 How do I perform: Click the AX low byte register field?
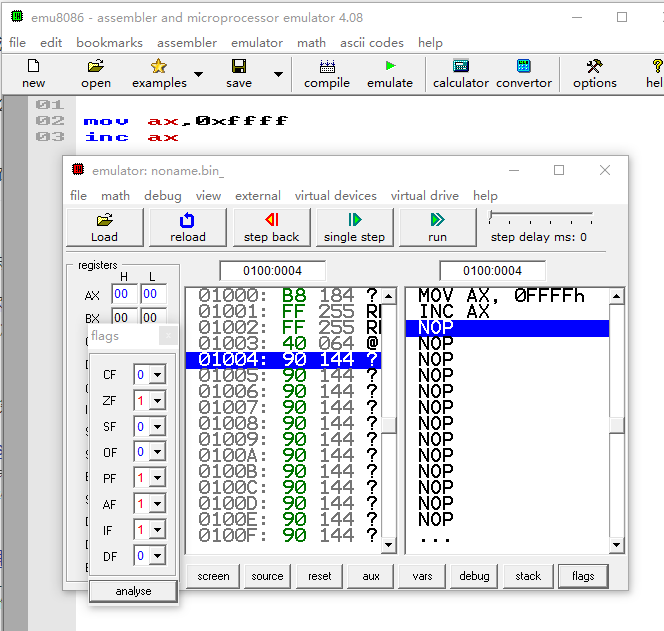tap(153, 294)
